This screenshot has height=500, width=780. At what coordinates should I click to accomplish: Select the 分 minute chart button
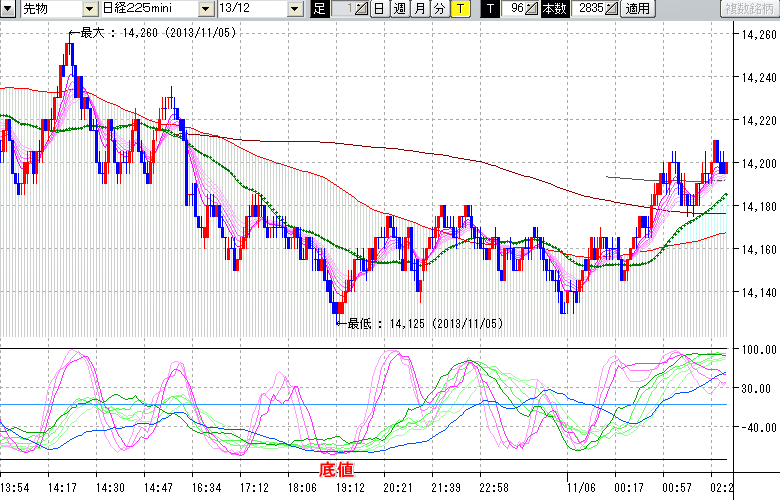439,9
